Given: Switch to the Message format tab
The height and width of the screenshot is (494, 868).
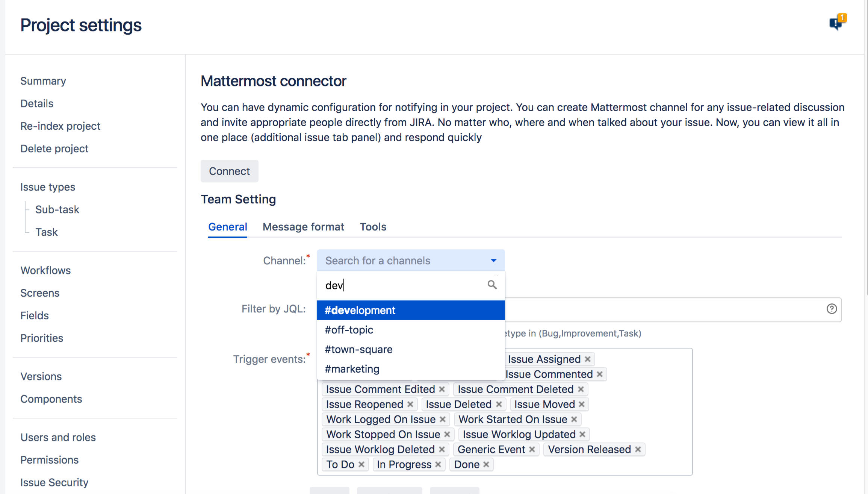Looking at the screenshot, I should [x=303, y=227].
